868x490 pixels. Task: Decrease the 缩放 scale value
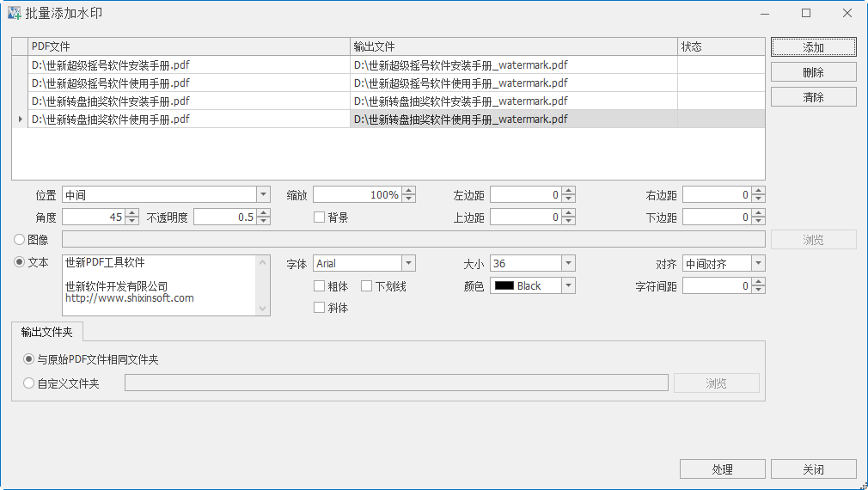[408, 199]
